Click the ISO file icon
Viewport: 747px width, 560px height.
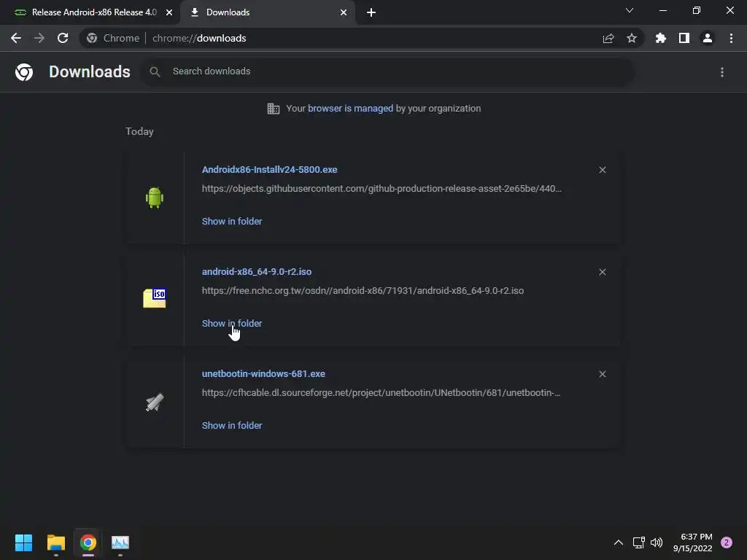pyautogui.click(x=155, y=298)
